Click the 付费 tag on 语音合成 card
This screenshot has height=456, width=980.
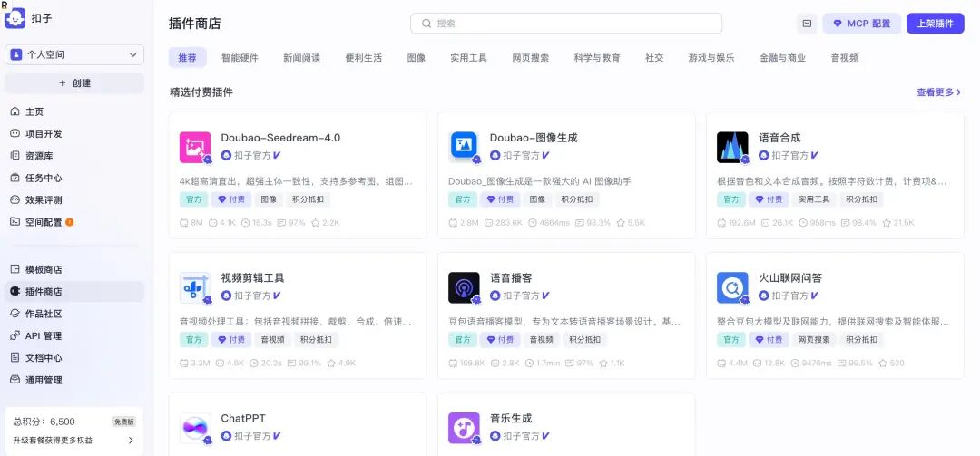tap(769, 199)
